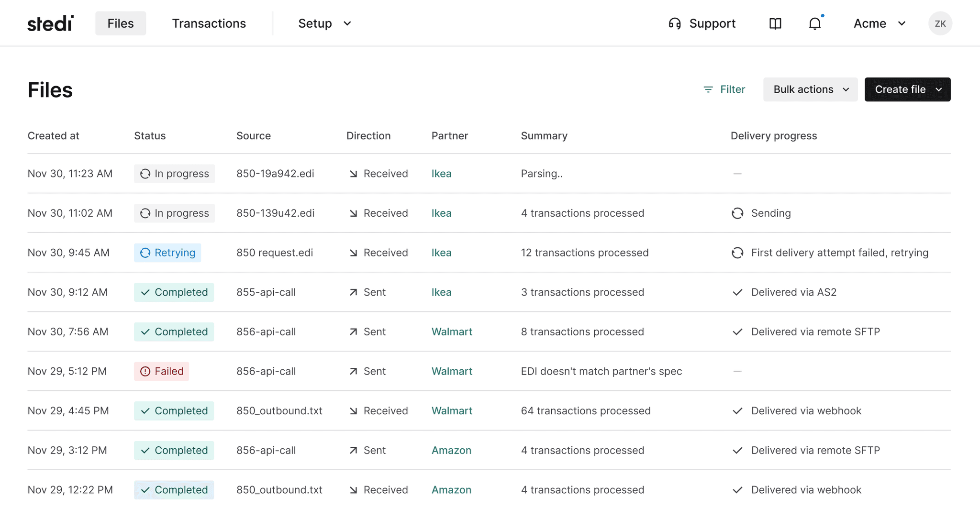Open the ZK account avatar
Viewport: 980px width, 509px height.
(x=940, y=23)
